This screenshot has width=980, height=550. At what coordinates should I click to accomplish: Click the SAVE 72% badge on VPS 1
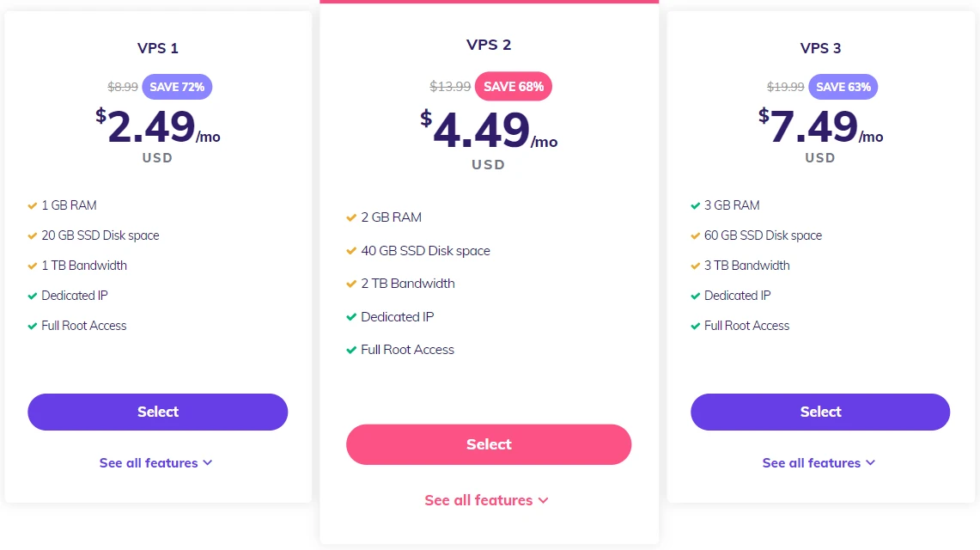pyautogui.click(x=177, y=86)
